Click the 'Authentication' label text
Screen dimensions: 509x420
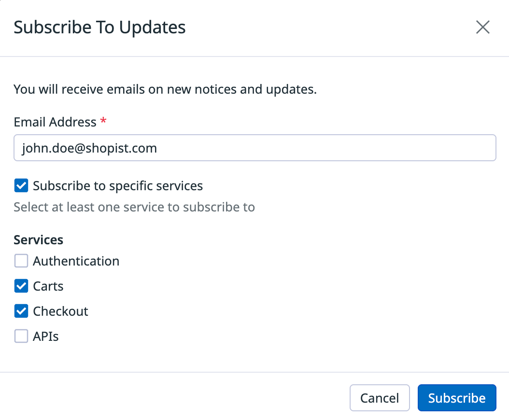pyautogui.click(x=76, y=261)
